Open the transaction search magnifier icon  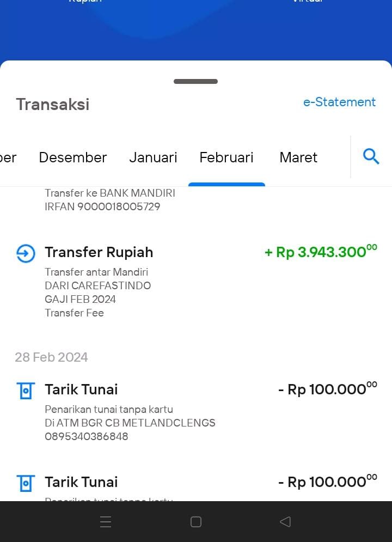371,156
